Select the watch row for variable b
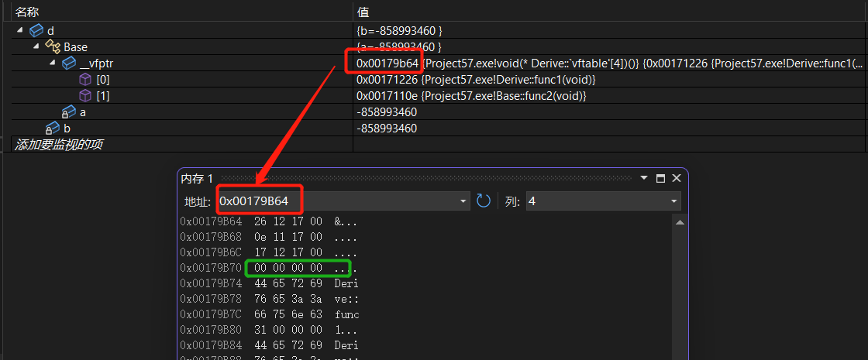Image resolution: width=868 pixels, height=360 pixels. coord(437,129)
